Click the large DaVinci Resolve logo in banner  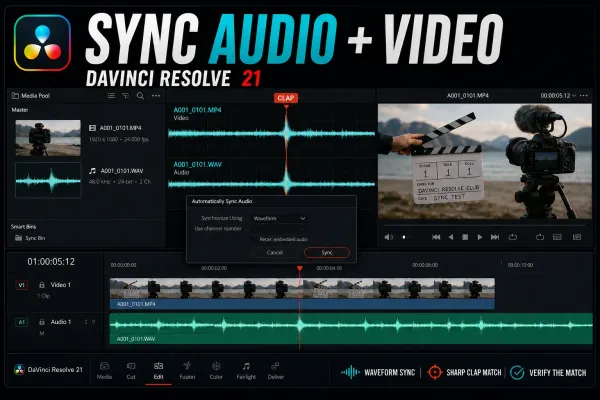pyautogui.click(x=42, y=43)
